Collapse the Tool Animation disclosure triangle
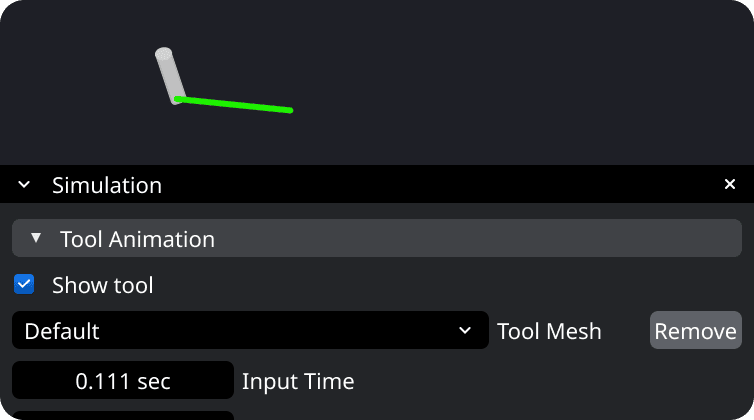The width and height of the screenshot is (754, 420). point(36,239)
